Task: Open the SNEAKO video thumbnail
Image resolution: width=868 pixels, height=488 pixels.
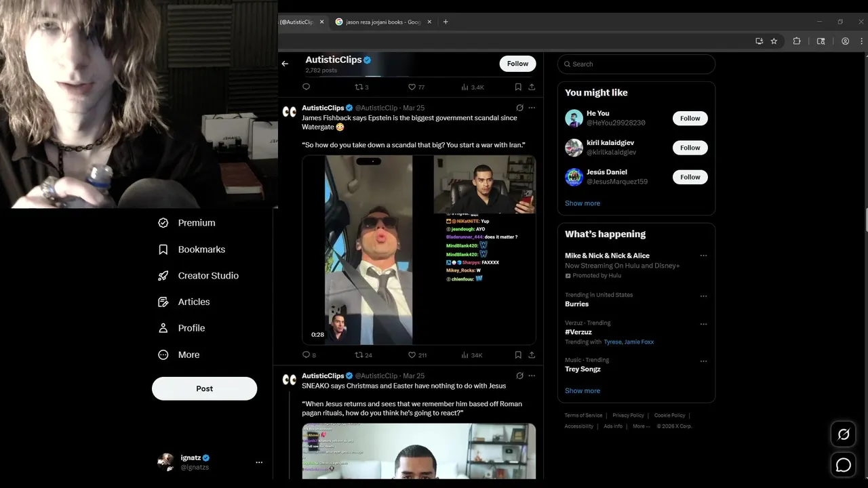Action: [x=419, y=451]
